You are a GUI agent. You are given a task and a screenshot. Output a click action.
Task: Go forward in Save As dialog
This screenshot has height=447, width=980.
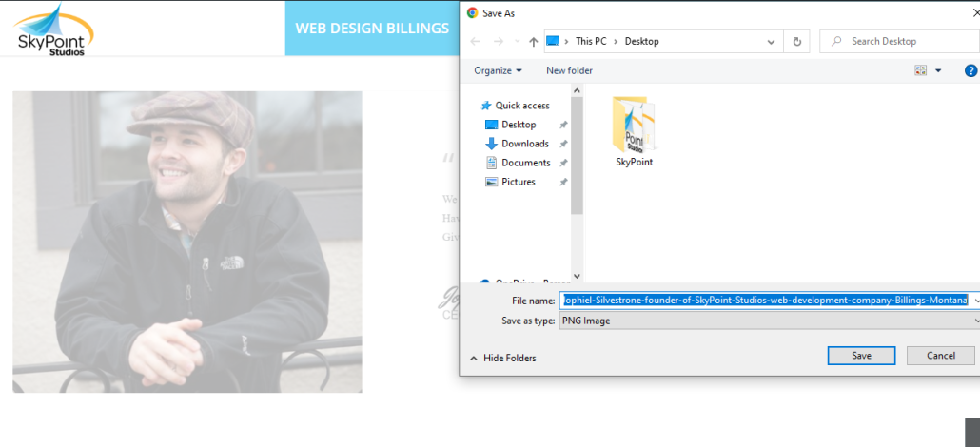pyautogui.click(x=499, y=41)
